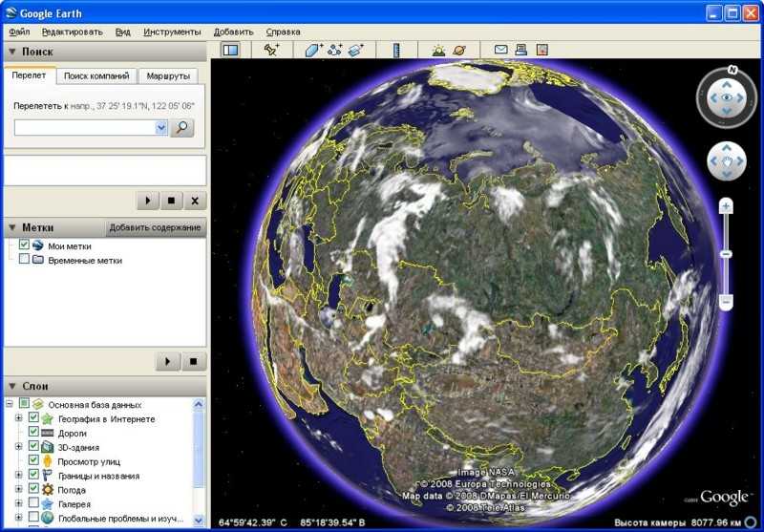Image resolution: width=764 pixels, height=532 pixels.
Task: Expand the 3D-здания tree node
Action: pos(18,446)
